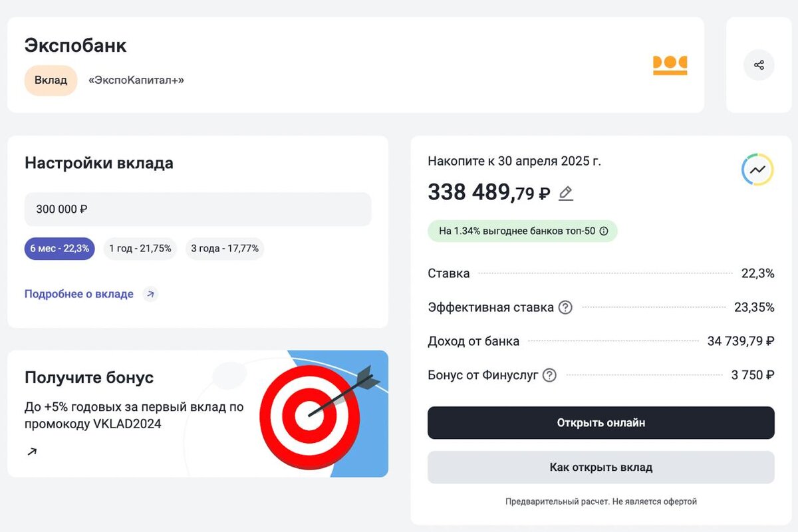798x532 pixels.
Task: Open the share icon in top right corner
Action: tap(758, 65)
